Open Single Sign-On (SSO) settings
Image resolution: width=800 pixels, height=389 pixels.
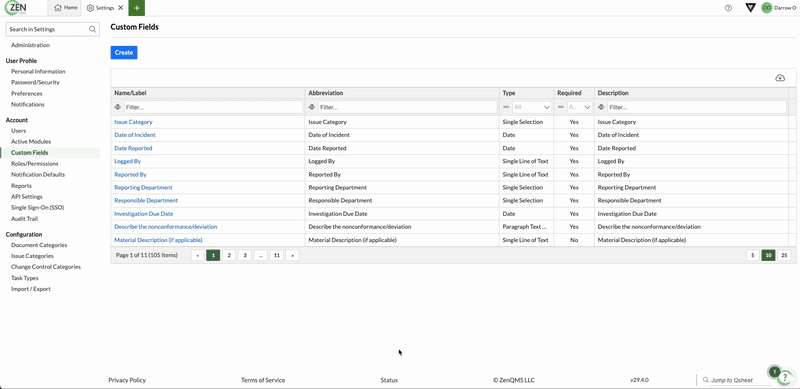click(x=37, y=207)
